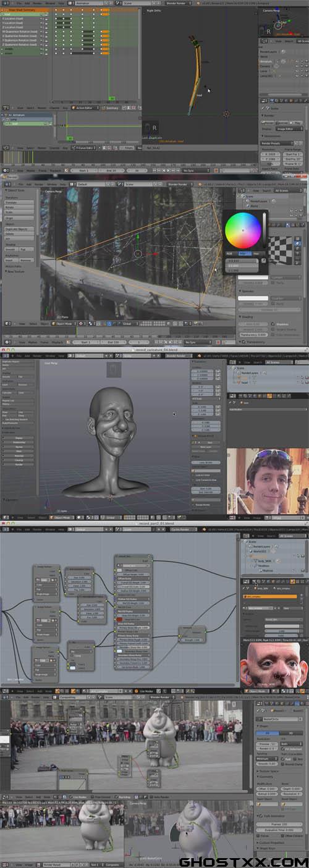The width and height of the screenshot is (309, 868).
Task: Switch color picker to RGB mode
Action: coord(229,253)
